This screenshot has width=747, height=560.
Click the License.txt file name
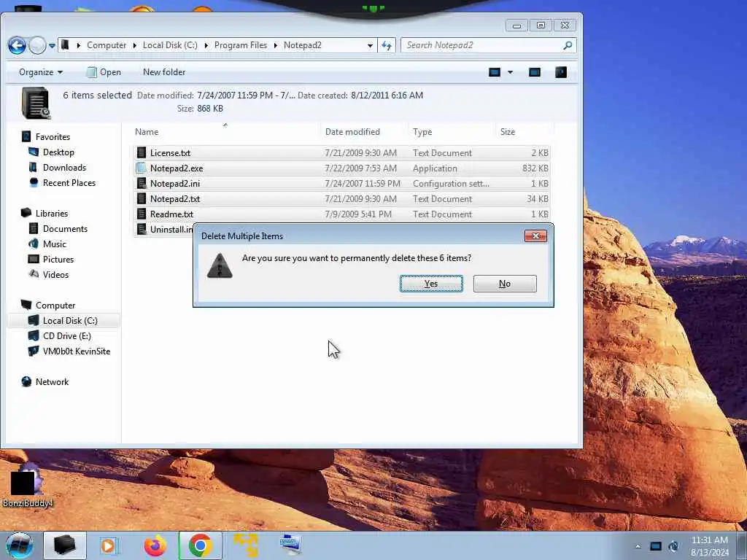pos(170,153)
